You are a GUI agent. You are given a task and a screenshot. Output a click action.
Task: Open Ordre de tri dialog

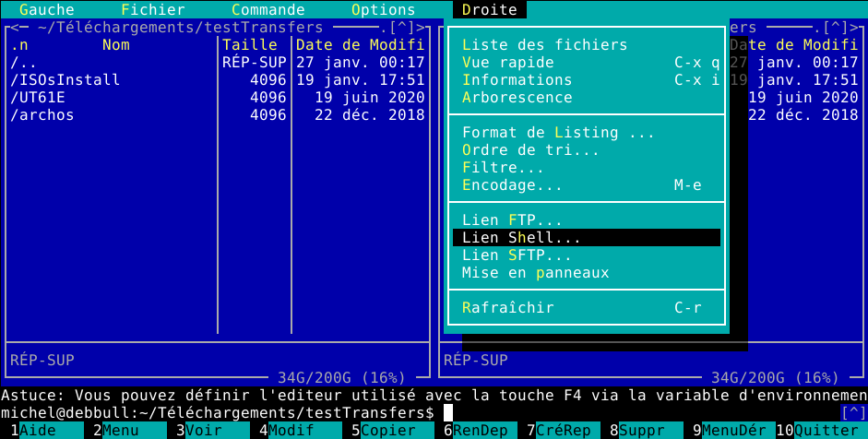(587, 150)
